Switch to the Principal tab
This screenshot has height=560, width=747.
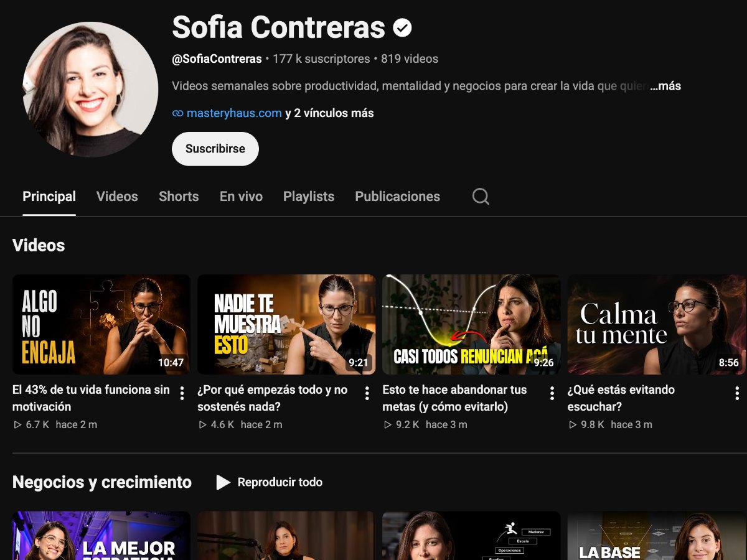click(x=49, y=197)
